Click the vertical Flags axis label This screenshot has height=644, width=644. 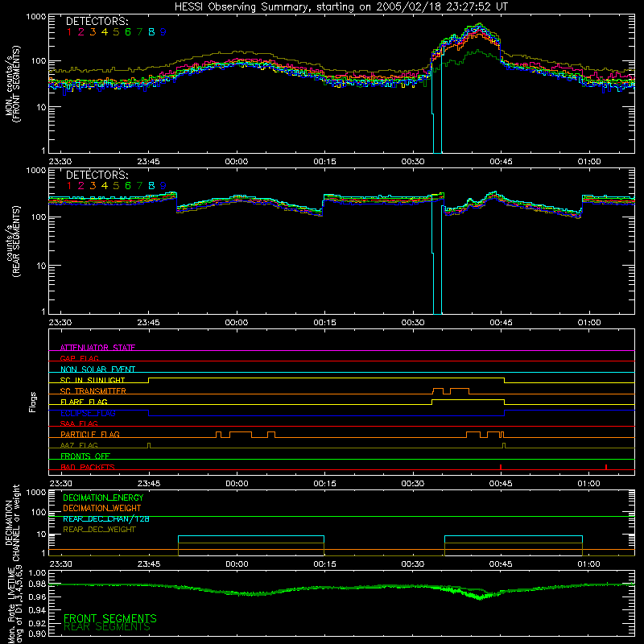tap(32, 402)
